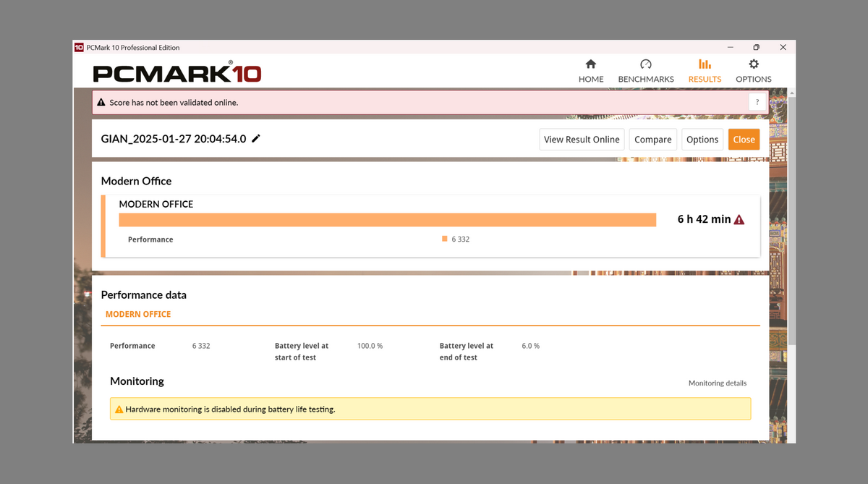Select the result name GIAN_2025-01-27 20:04:54.0

(174, 139)
